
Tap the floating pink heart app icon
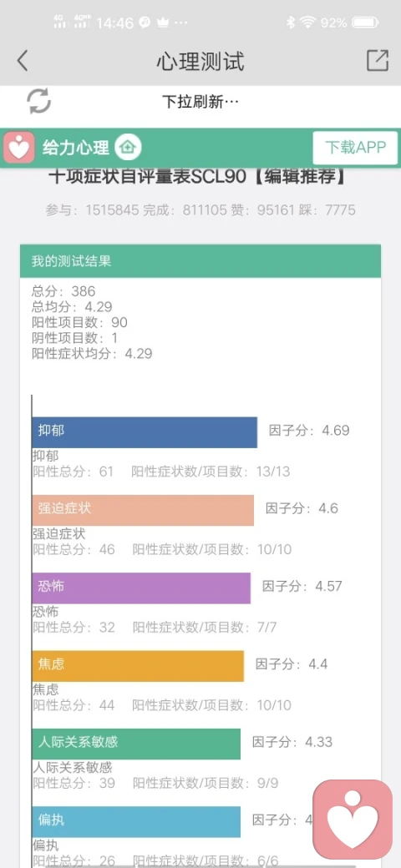point(353,820)
